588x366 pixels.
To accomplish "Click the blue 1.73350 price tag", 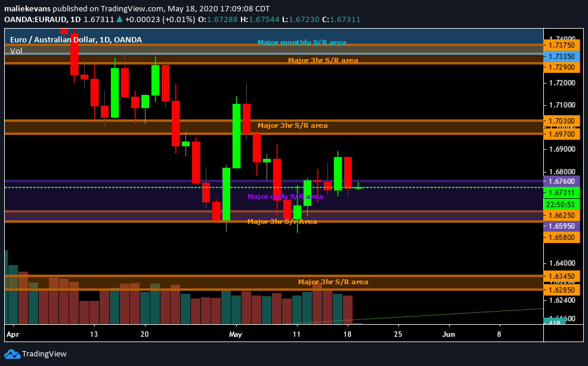I will point(561,56).
